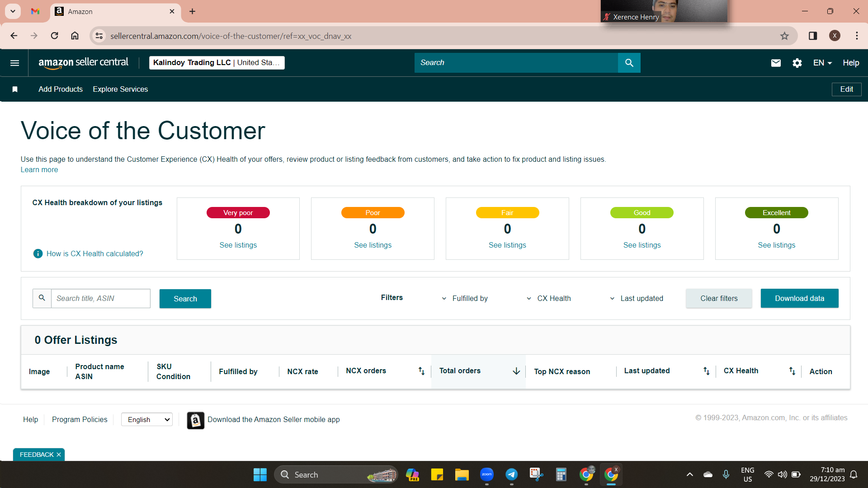Viewport: 868px width, 488px height.
Task: Show hidden system tray icons
Action: point(689,474)
